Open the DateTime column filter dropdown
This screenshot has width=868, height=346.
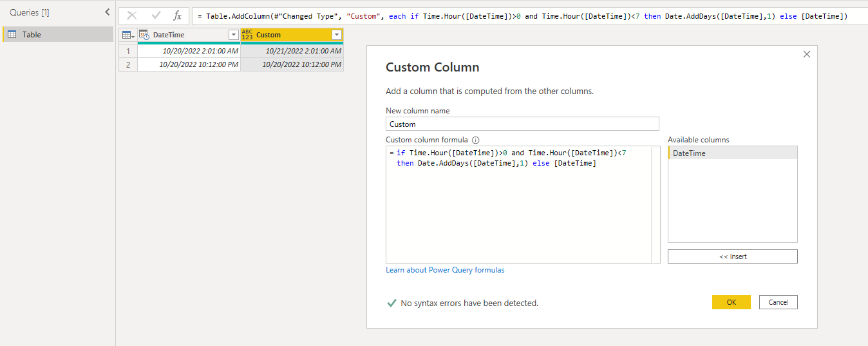234,35
